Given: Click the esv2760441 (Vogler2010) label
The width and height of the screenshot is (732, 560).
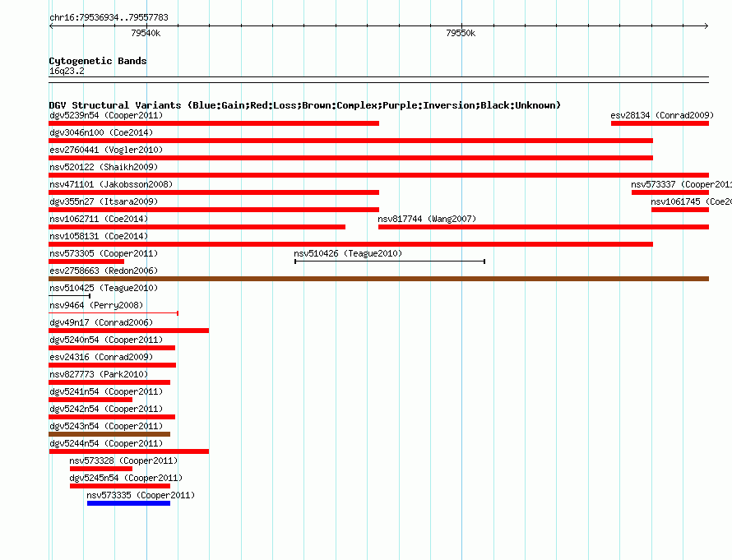Looking at the screenshot, I should pyautogui.click(x=106, y=150).
